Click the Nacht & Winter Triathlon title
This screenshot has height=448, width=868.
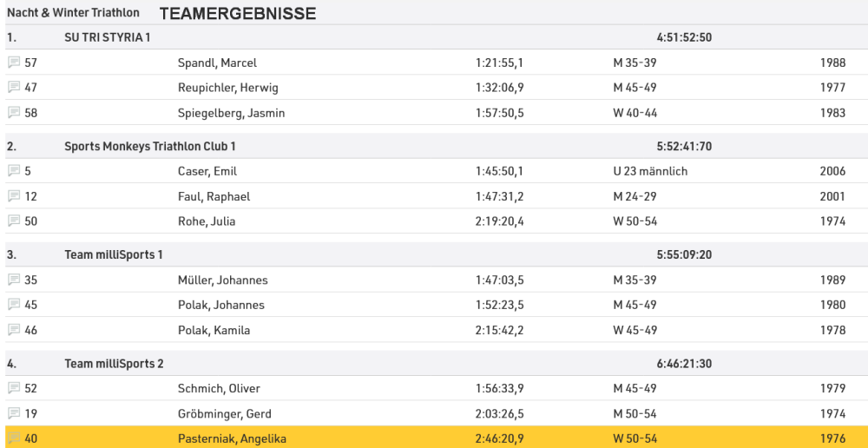click(x=73, y=14)
